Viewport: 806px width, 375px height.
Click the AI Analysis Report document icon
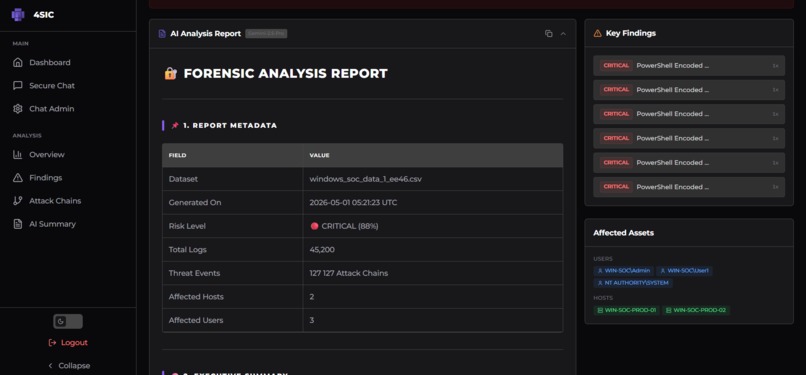click(x=162, y=33)
